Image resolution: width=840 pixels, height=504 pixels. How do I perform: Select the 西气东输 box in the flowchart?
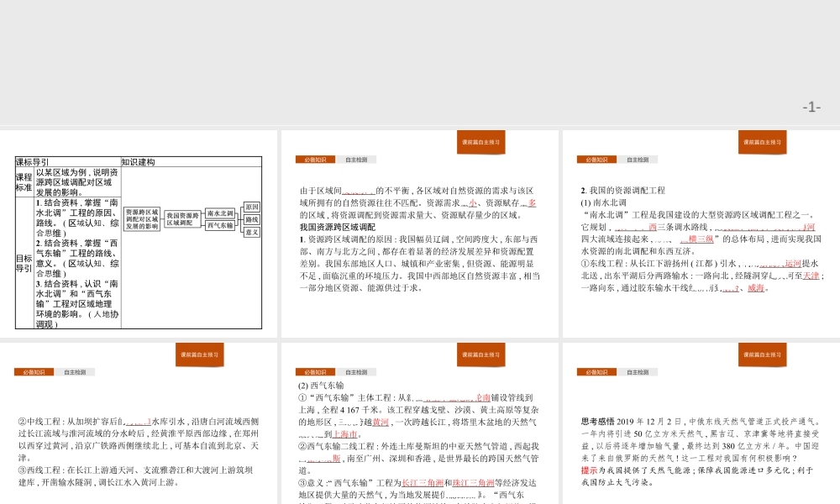(x=220, y=226)
